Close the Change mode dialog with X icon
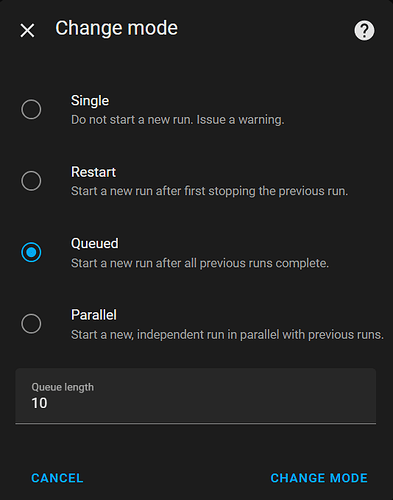 (x=27, y=31)
